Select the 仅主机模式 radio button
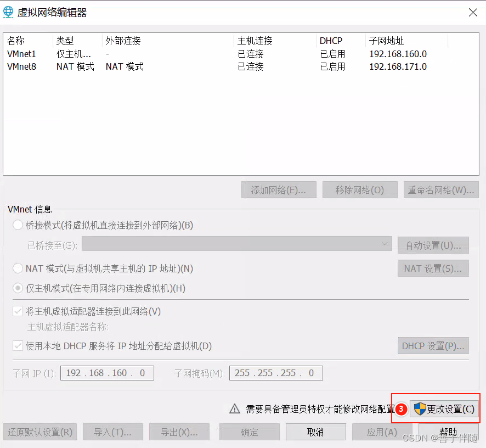The image size is (486, 448). [x=18, y=288]
